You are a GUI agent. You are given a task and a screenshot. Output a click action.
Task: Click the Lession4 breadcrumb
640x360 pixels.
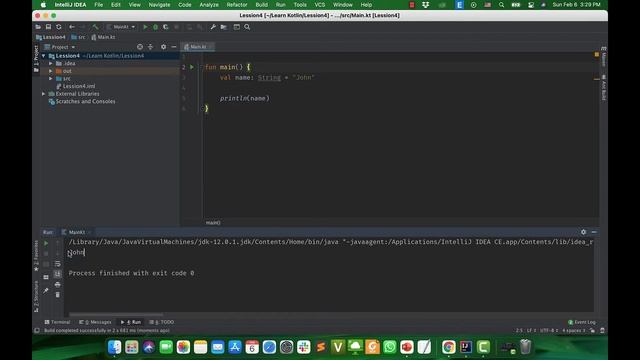51,37
